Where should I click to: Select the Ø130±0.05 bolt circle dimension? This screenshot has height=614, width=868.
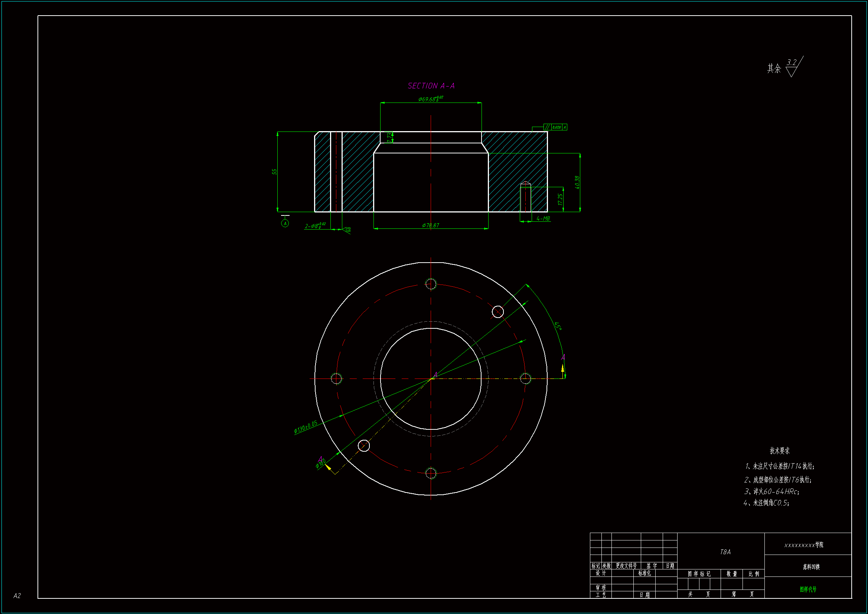[306, 427]
